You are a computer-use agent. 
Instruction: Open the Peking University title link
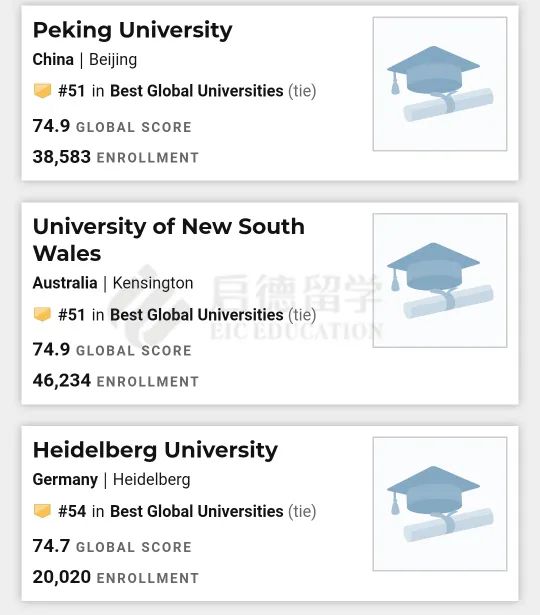coord(133,31)
